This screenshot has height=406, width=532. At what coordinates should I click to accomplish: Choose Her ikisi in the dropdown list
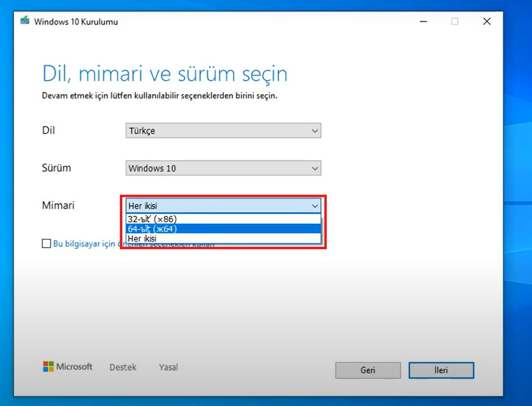pyautogui.click(x=223, y=238)
